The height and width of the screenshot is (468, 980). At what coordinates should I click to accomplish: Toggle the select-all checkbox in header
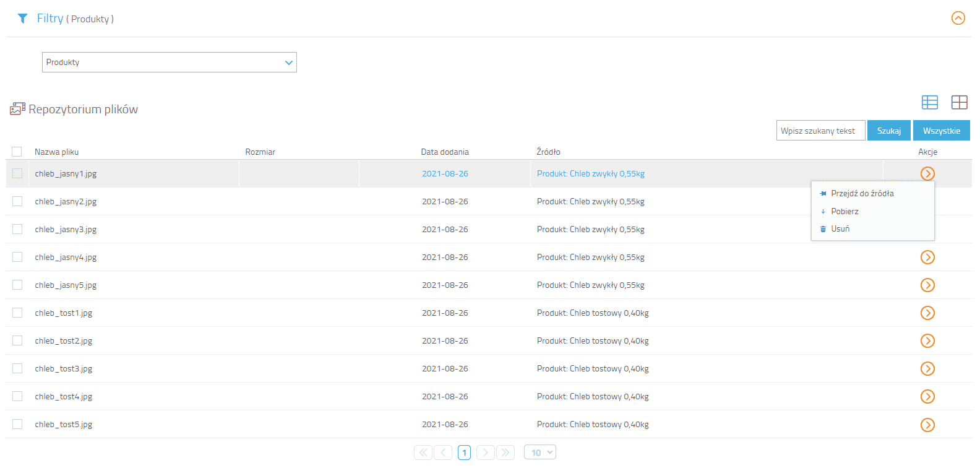tap(17, 152)
